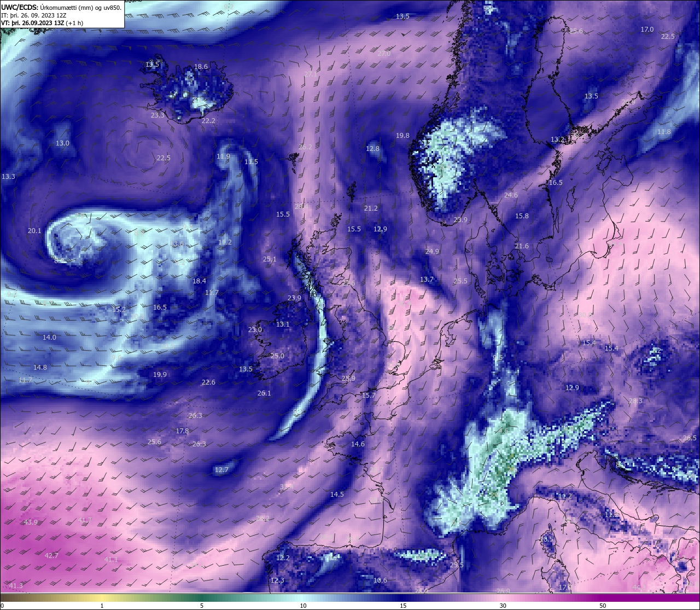This screenshot has height=610, width=700.
Task: Click the 15.7 value over the English Channel
Action: click(369, 395)
